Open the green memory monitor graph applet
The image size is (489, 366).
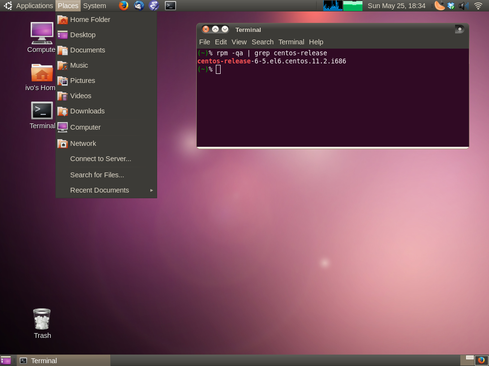pyautogui.click(x=353, y=6)
